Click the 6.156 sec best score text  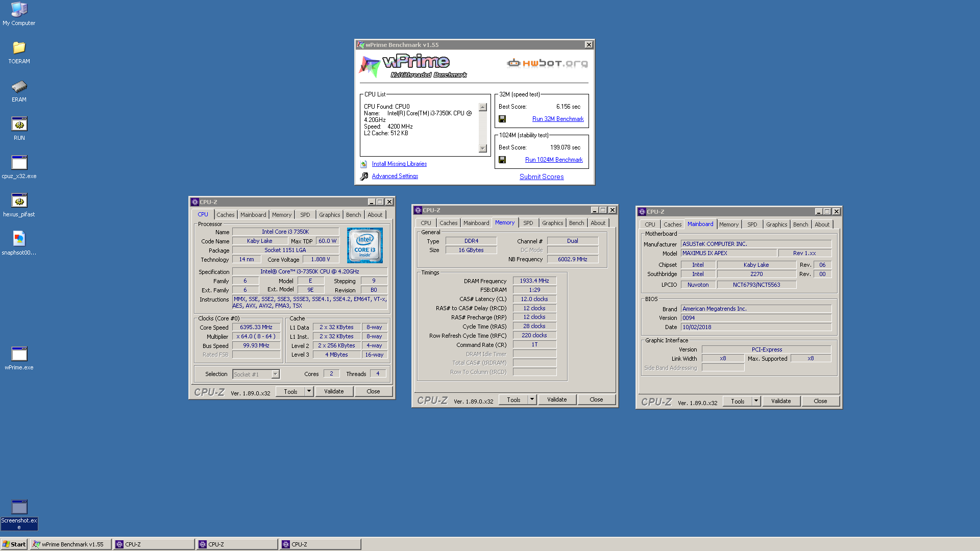coord(568,107)
